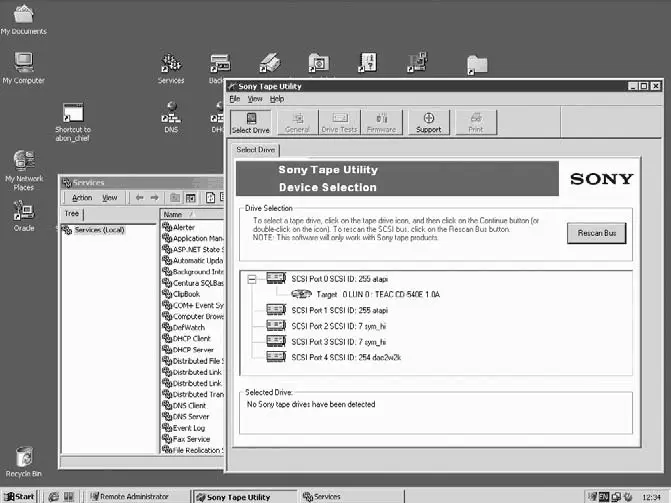Click the Drive Tests toolbar button
671x503 pixels.
339,123
